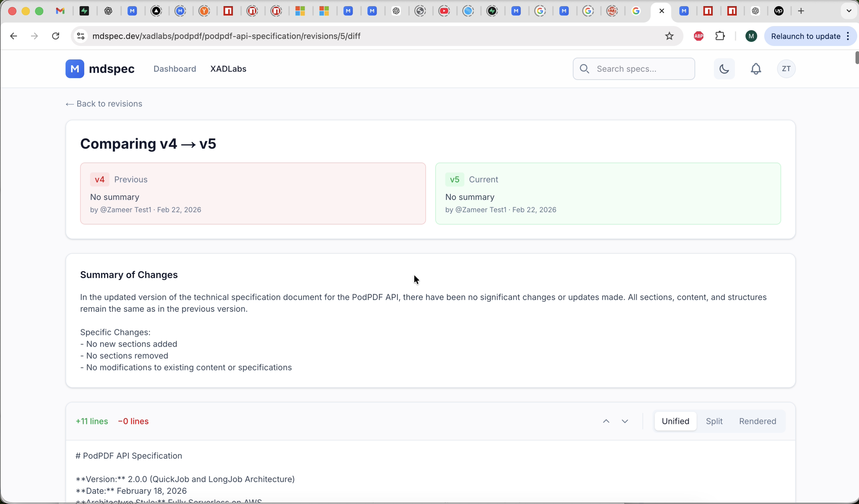
Task: Open the Adblock Plus toolbar icon
Action: pyautogui.click(x=698, y=36)
